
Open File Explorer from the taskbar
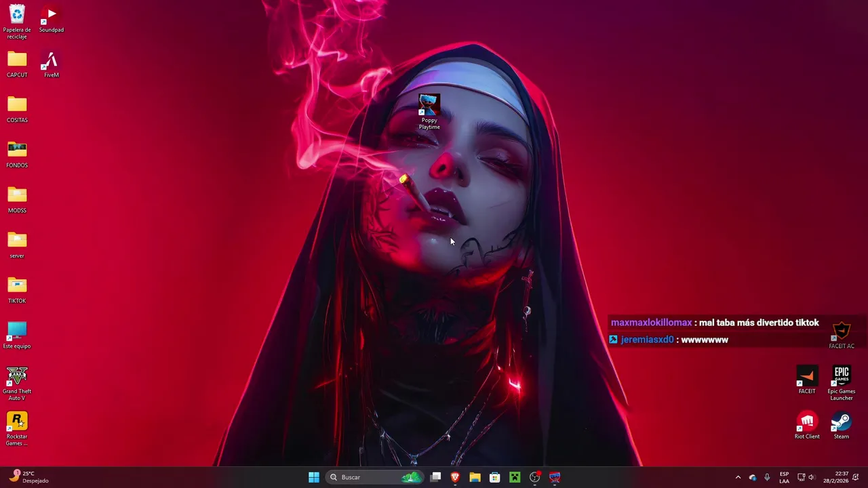point(475,477)
